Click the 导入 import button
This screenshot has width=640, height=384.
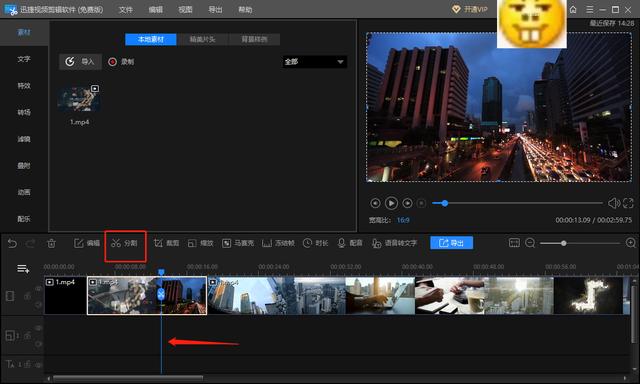(80, 62)
